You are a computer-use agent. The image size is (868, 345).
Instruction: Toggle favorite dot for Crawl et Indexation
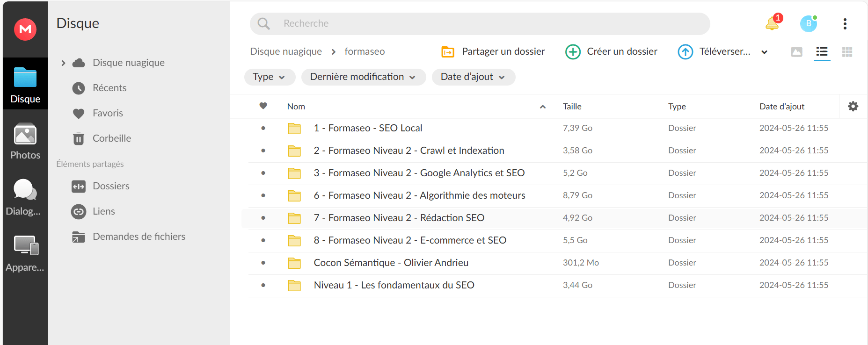263,151
